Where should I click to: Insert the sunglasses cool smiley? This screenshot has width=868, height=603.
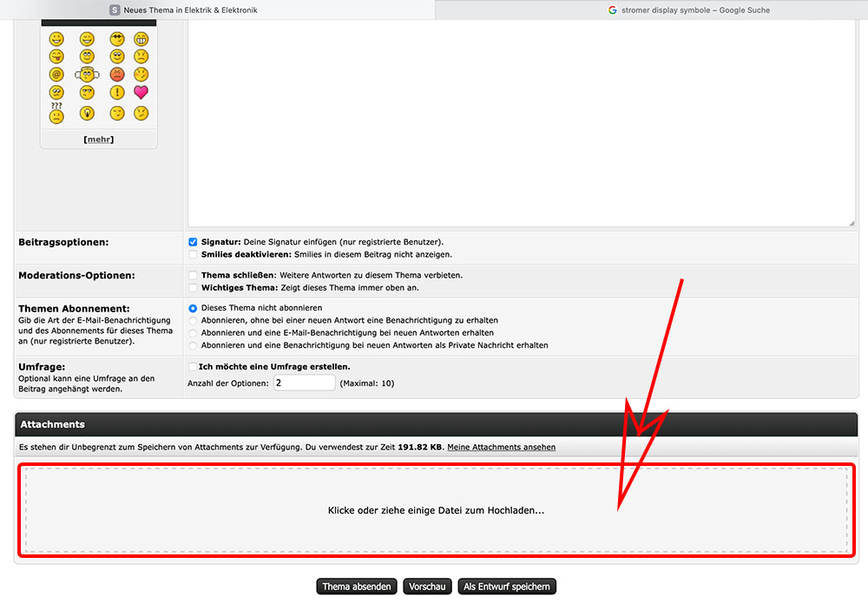click(117, 39)
